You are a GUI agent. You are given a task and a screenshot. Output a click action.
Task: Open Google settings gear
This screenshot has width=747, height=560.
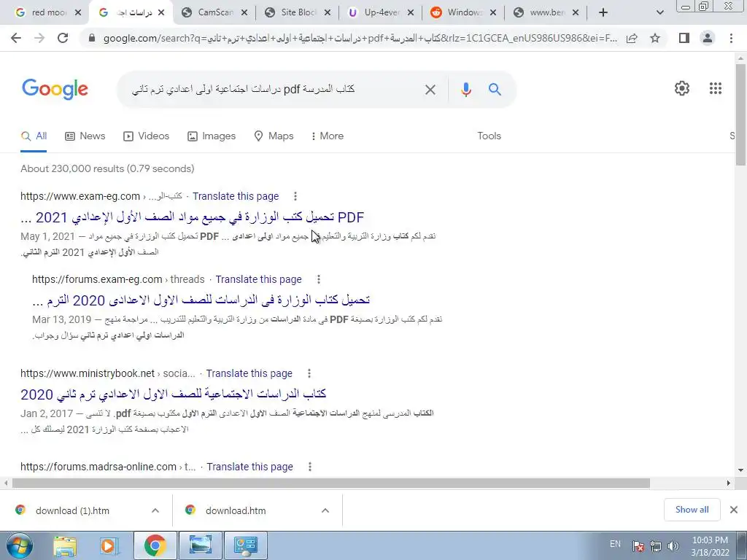[682, 88]
